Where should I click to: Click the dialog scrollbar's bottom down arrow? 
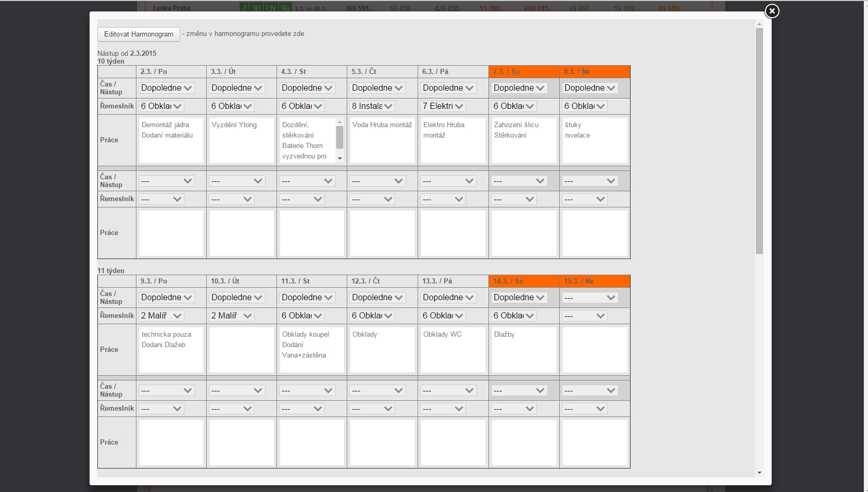(759, 473)
